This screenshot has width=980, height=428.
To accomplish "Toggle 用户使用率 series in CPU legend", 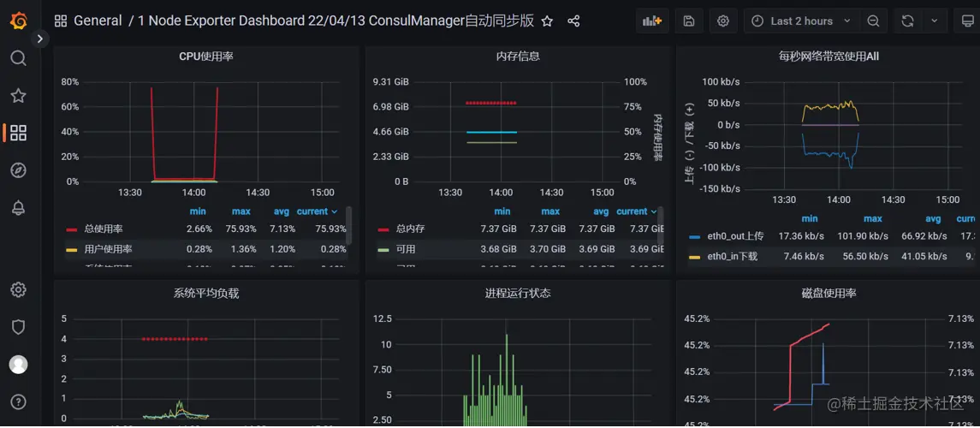I will coord(108,249).
